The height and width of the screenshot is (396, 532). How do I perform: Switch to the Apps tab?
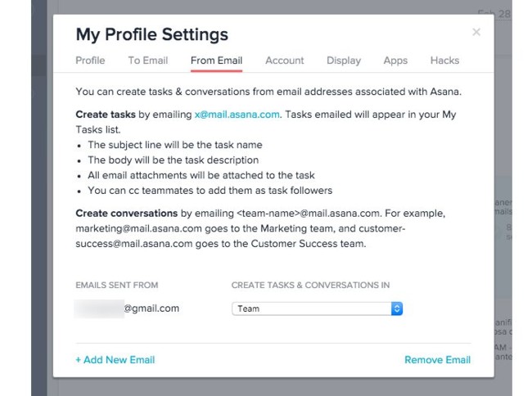(395, 61)
